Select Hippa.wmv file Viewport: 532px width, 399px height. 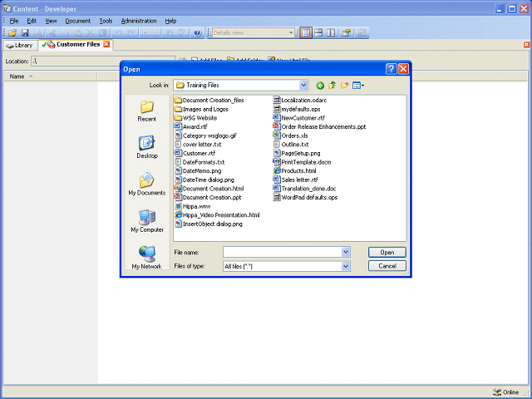pos(193,206)
